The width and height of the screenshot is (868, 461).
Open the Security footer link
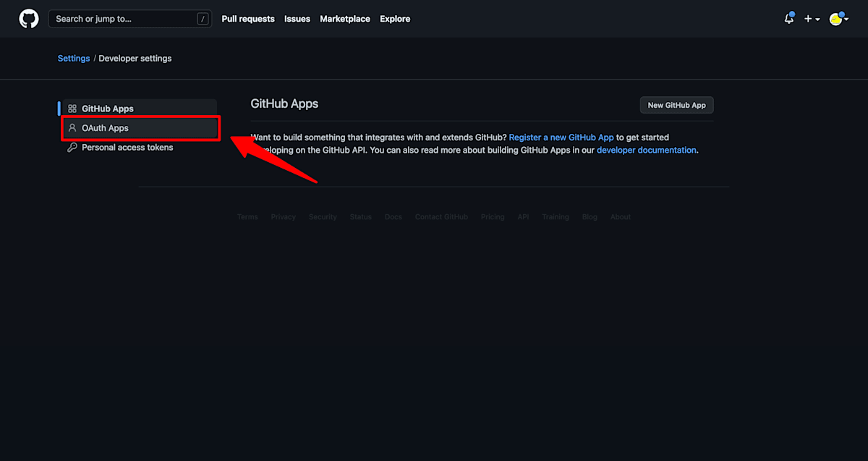tap(323, 217)
